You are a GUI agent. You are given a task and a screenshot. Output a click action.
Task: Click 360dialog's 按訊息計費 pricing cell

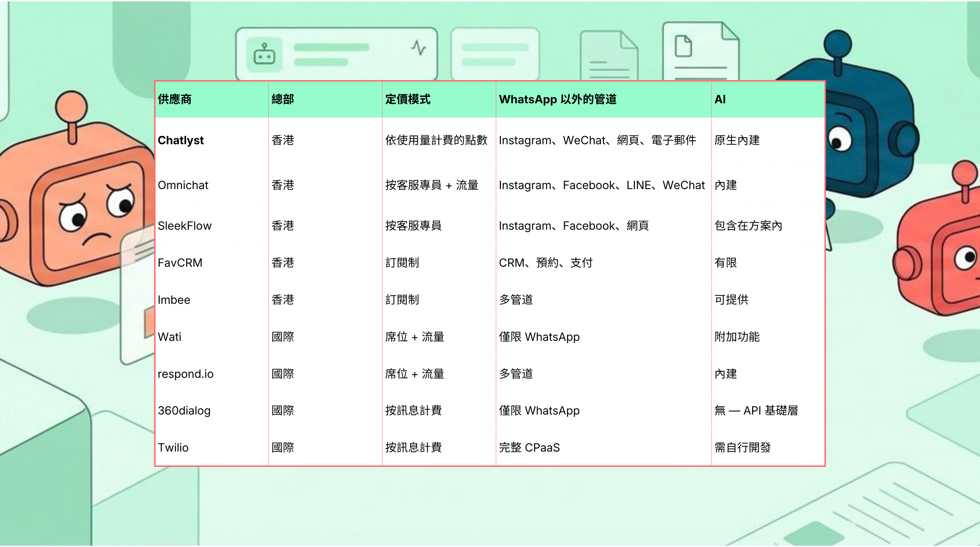coord(439,411)
